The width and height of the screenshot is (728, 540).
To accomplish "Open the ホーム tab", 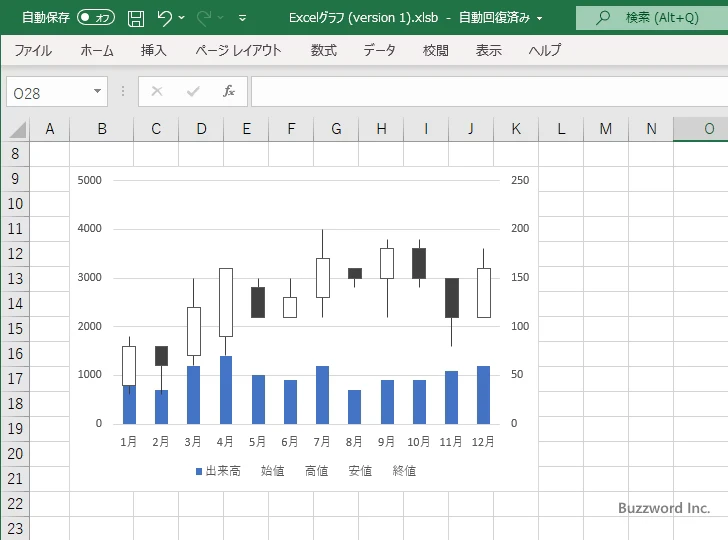I will click(97, 50).
